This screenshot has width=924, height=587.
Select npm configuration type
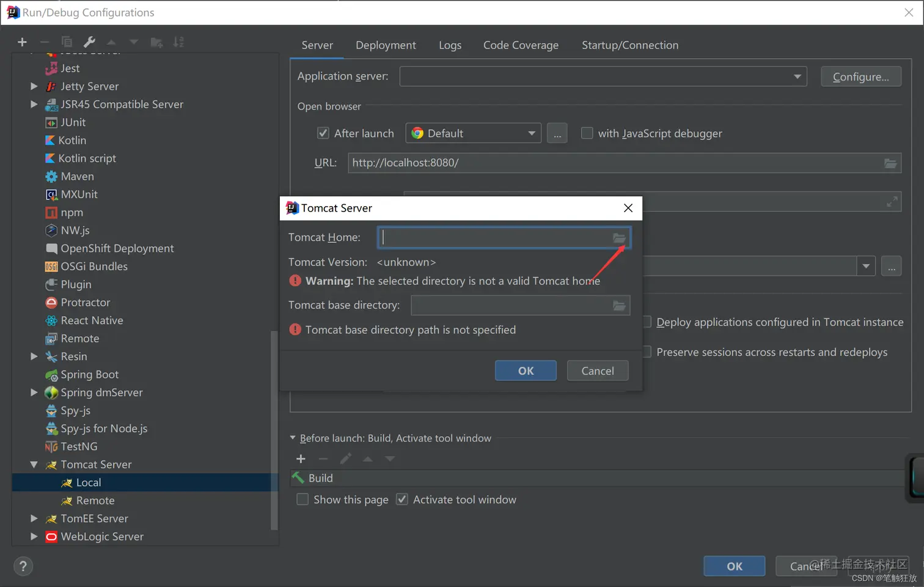click(64, 212)
